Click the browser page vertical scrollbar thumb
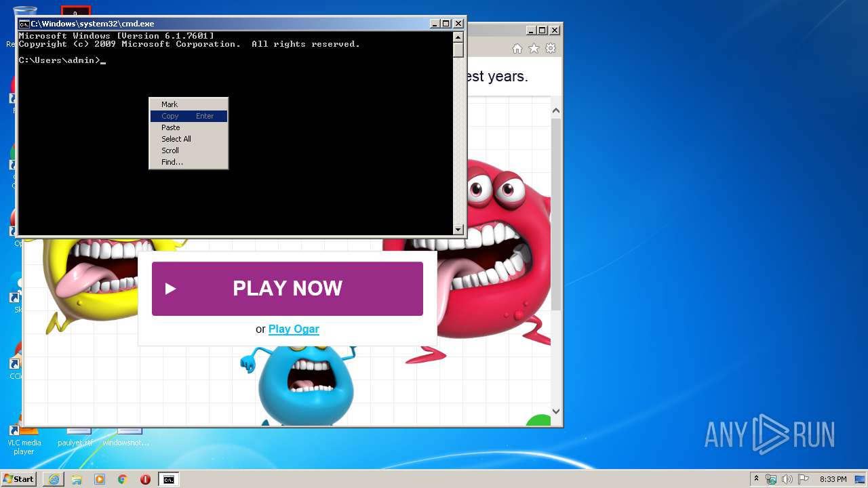 (556, 213)
